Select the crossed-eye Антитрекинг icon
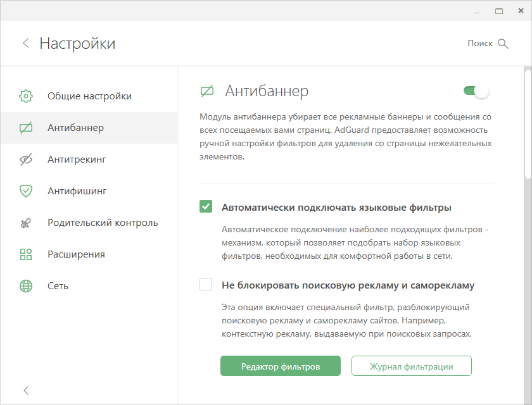Image resolution: width=532 pixels, height=405 pixels. coord(26,159)
